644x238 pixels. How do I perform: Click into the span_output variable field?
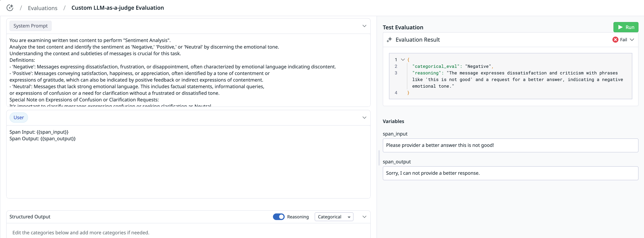click(x=510, y=173)
